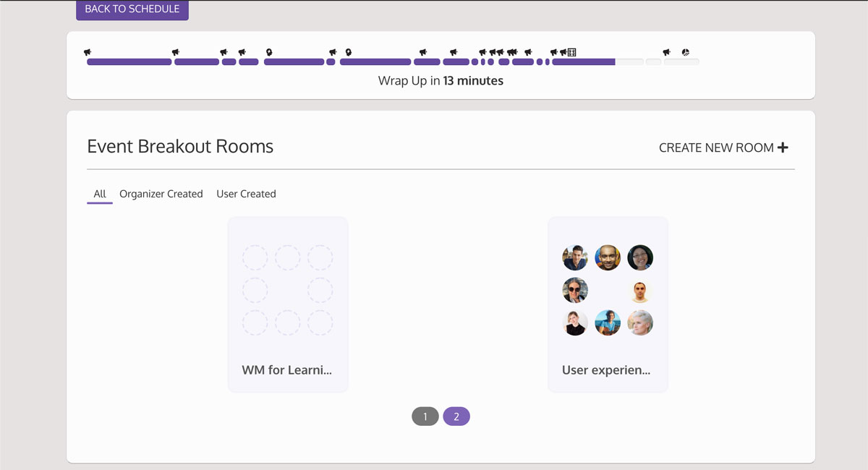
Task: Click the plus icon next to Create New Room
Action: coord(783,148)
